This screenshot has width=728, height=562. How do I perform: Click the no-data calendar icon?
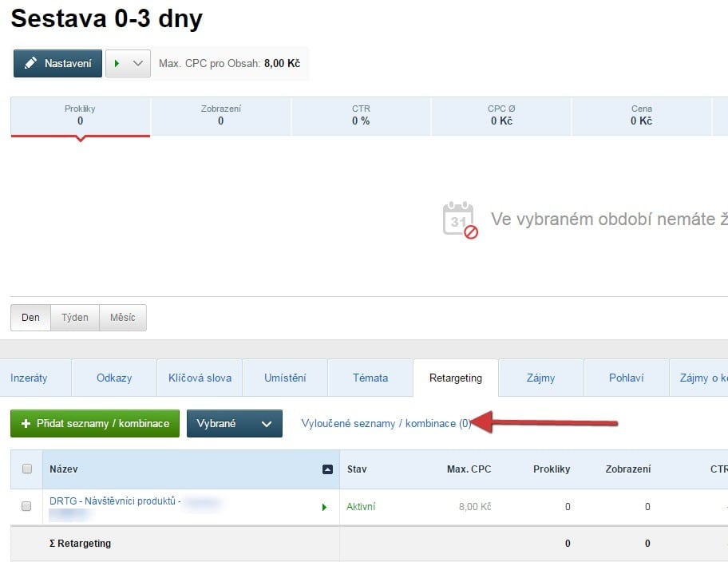tap(460, 220)
